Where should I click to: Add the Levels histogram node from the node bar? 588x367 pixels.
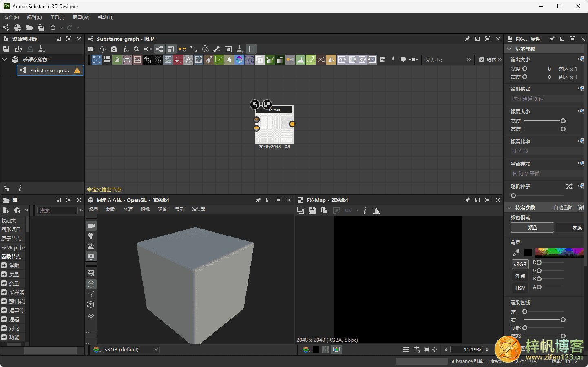301,60
